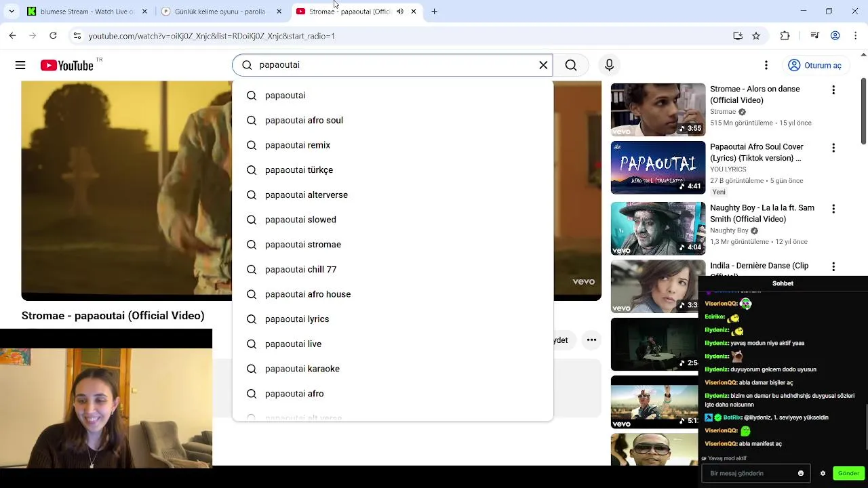
Task: Open Naughty Boy channel link
Action: [x=729, y=230]
